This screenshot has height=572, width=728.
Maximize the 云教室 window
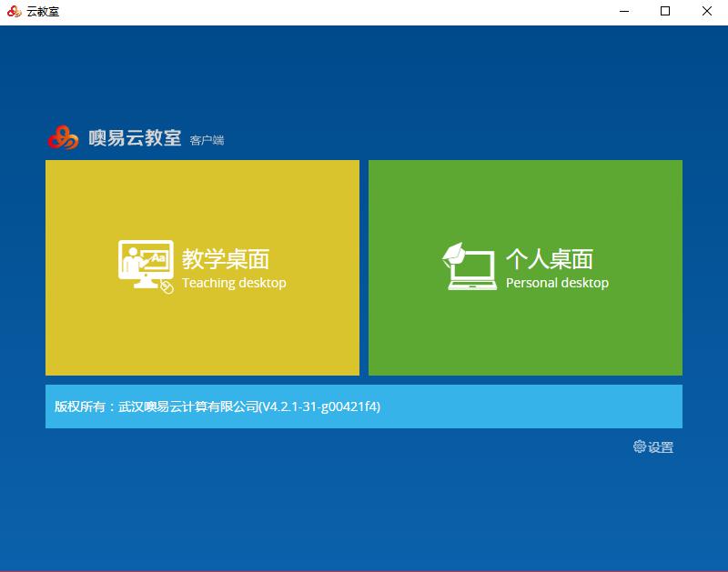[x=665, y=11]
